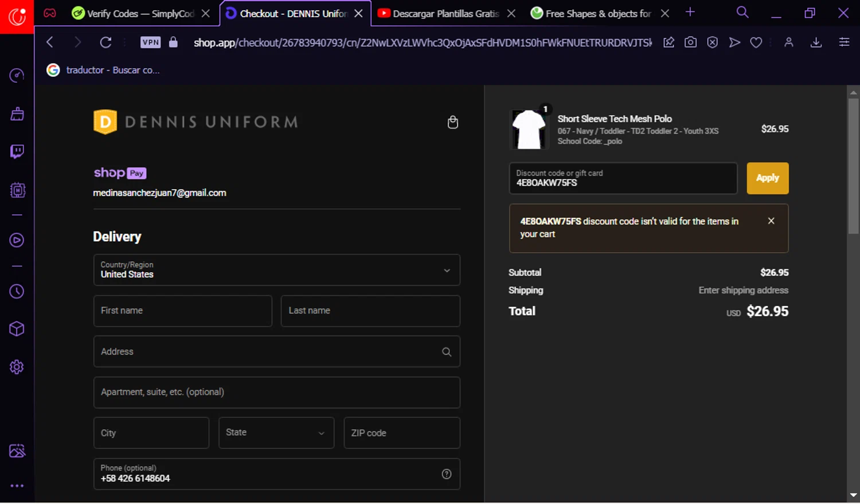
Task: Expand the Country/Region dropdown
Action: (x=276, y=270)
